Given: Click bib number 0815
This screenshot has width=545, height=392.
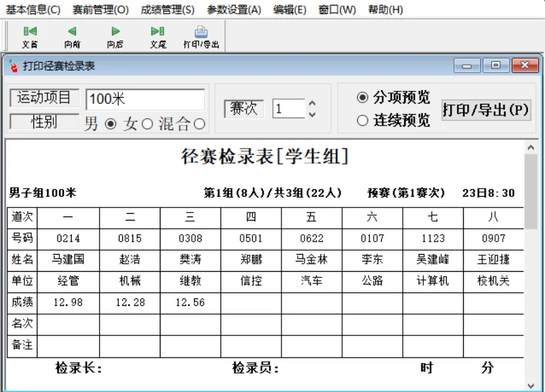Looking at the screenshot, I should (x=130, y=238).
